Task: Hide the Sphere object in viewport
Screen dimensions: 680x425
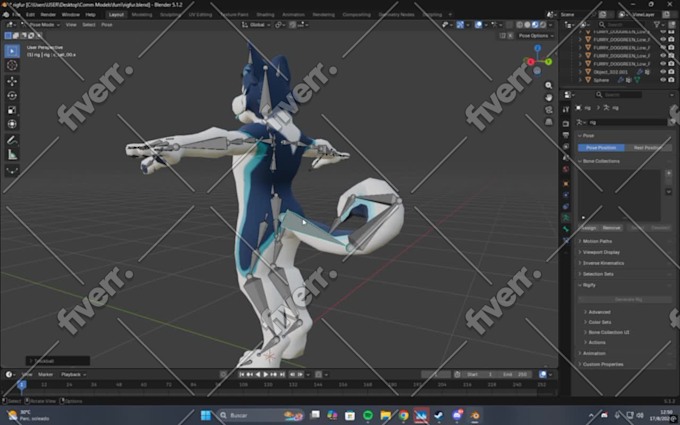Action: point(663,80)
